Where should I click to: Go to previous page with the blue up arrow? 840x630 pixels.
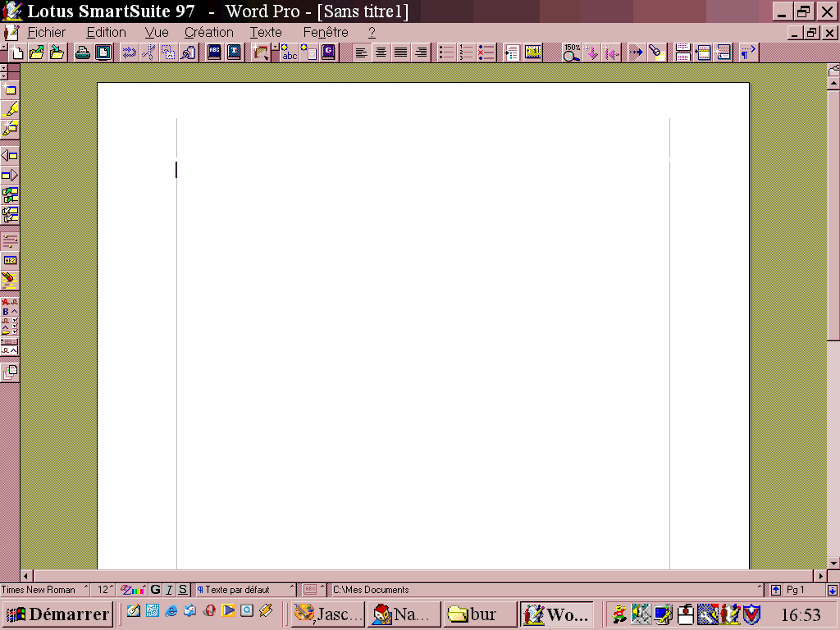tap(776, 590)
